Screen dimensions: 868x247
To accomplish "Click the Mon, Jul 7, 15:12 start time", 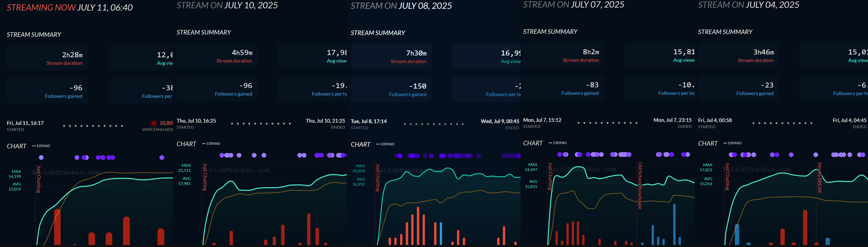I will 542,120.
